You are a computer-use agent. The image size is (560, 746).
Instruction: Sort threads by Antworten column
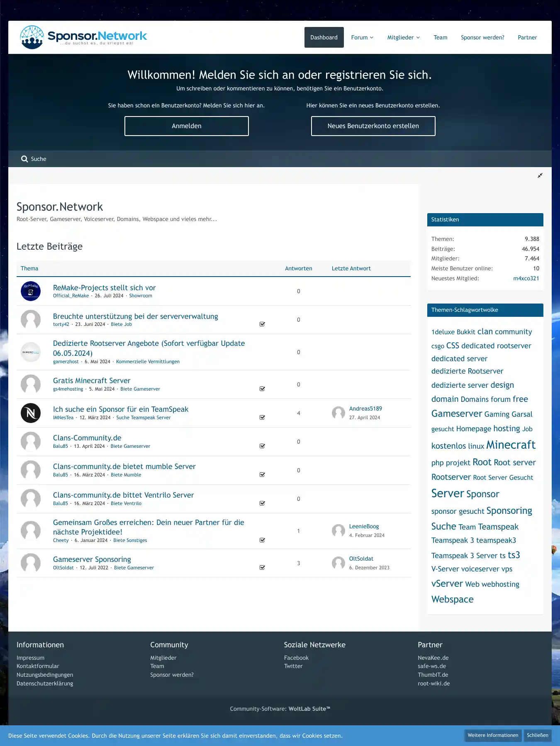click(298, 268)
